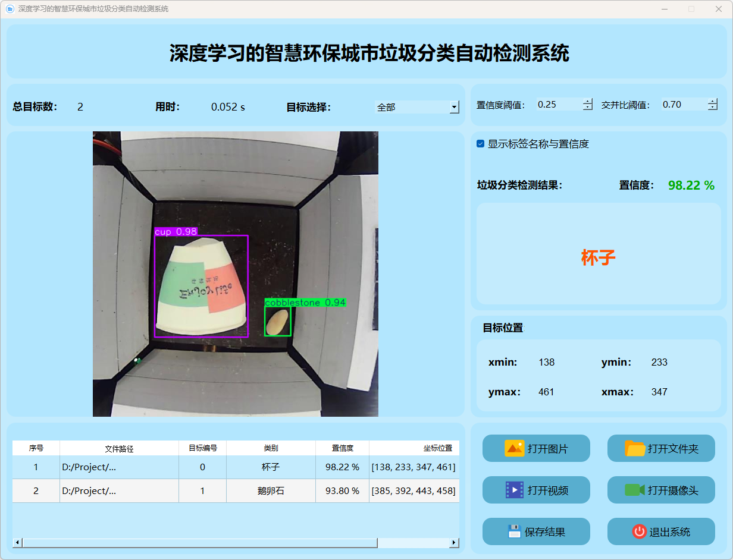Click the floppy disk icon on 保存结果
This screenshot has height=560, width=733.
[515, 531]
